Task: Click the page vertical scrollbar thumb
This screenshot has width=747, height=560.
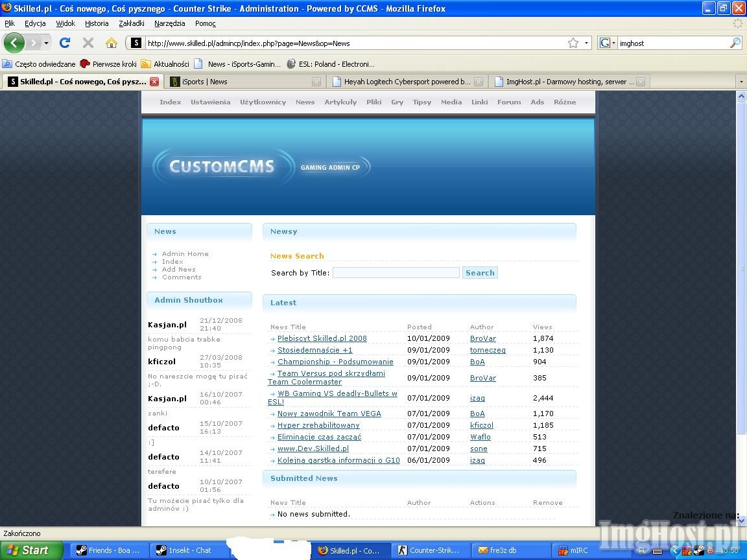Action: pos(741,266)
